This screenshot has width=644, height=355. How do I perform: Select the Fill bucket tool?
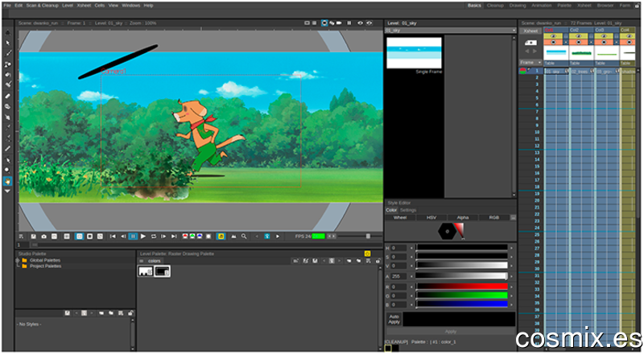7,74
